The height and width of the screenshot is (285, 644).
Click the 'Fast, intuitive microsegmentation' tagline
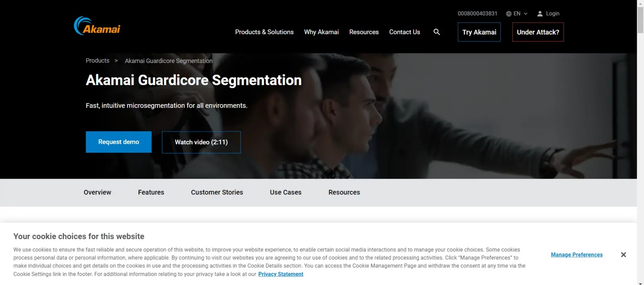pos(166,106)
